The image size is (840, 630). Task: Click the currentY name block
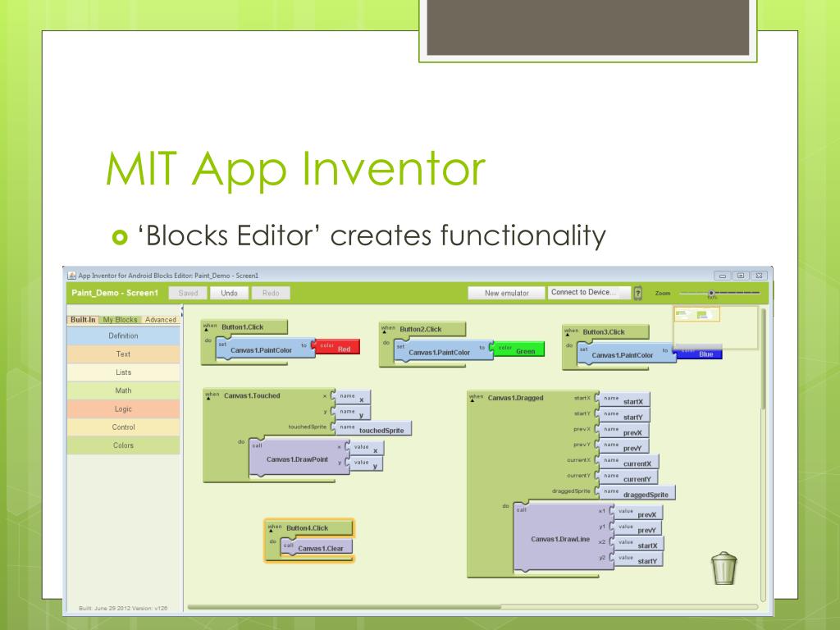(x=628, y=477)
